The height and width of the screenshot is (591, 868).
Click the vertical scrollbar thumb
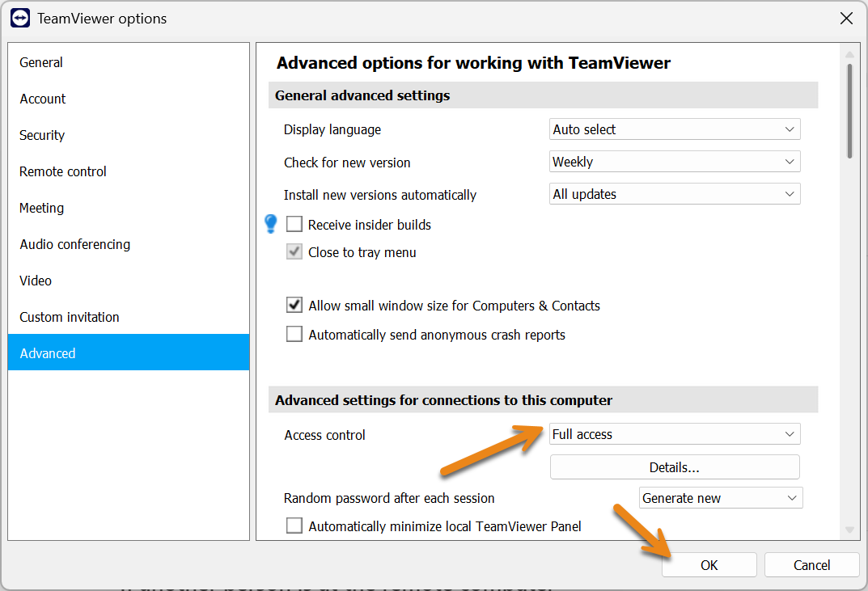coord(849,112)
